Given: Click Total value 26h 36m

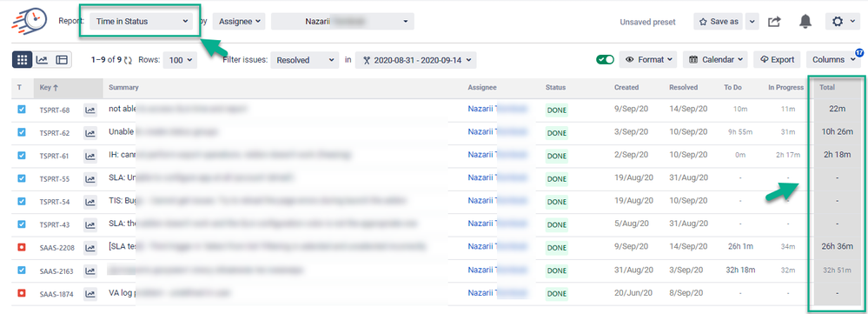Looking at the screenshot, I should (838, 246).
